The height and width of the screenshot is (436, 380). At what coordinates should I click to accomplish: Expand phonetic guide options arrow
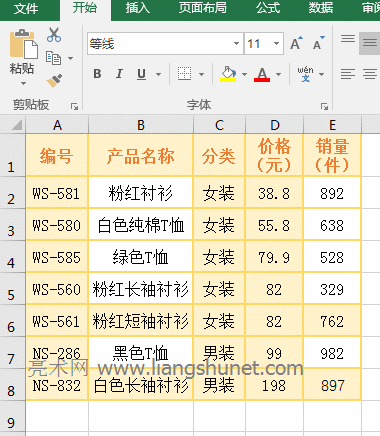tap(322, 74)
